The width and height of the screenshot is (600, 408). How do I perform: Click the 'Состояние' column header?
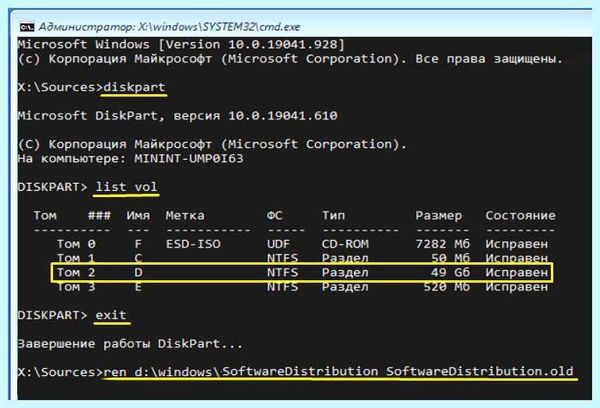point(520,215)
